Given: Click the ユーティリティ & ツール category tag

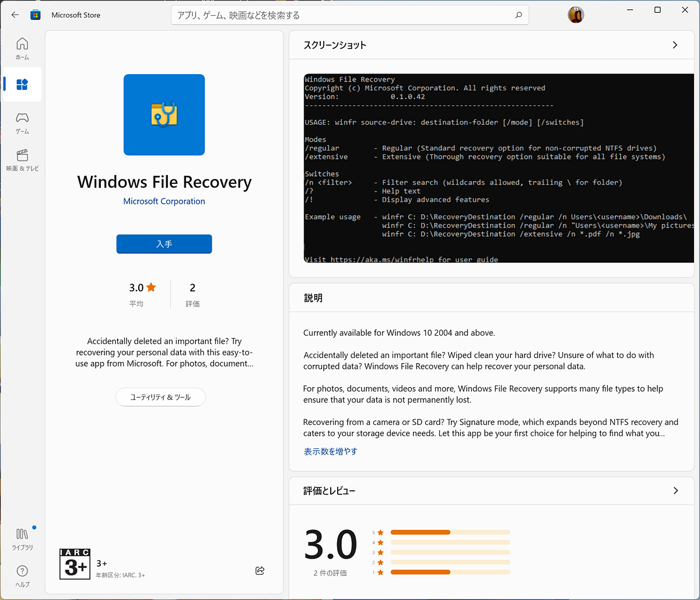Looking at the screenshot, I should tap(160, 397).
